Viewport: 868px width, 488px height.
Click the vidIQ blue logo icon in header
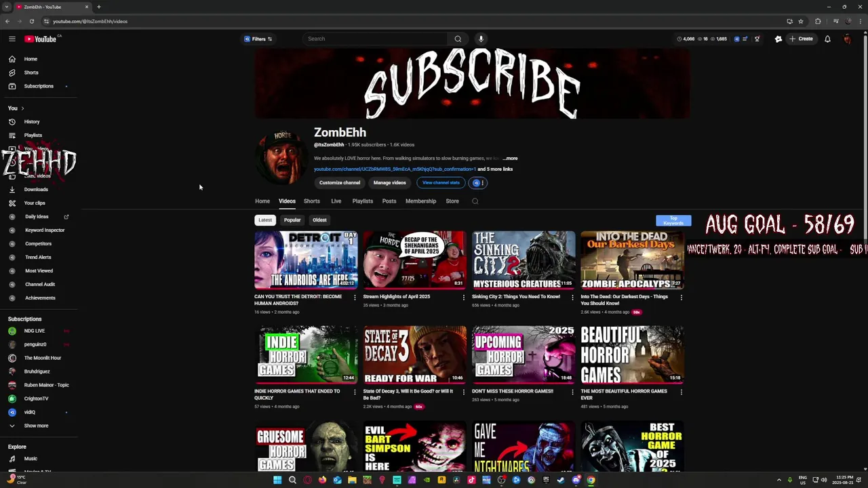pyautogui.click(x=737, y=39)
